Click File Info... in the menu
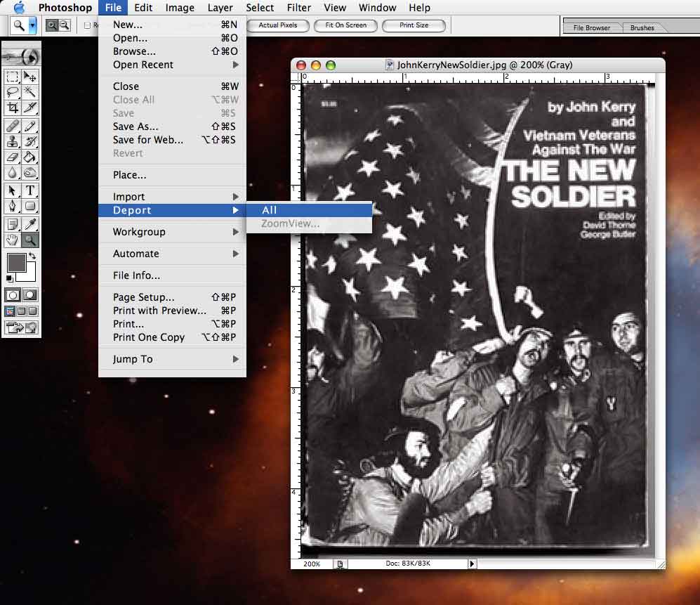This screenshot has width=700, height=605. (172, 275)
